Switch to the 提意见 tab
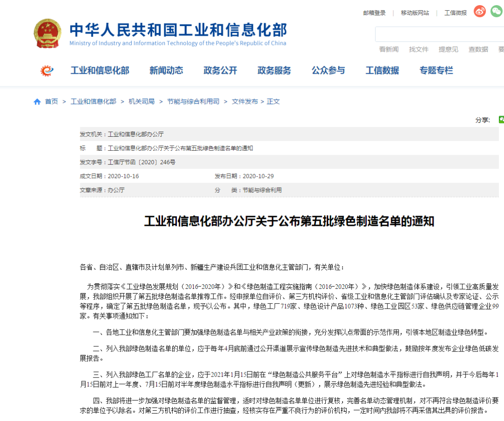 (x=448, y=49)
